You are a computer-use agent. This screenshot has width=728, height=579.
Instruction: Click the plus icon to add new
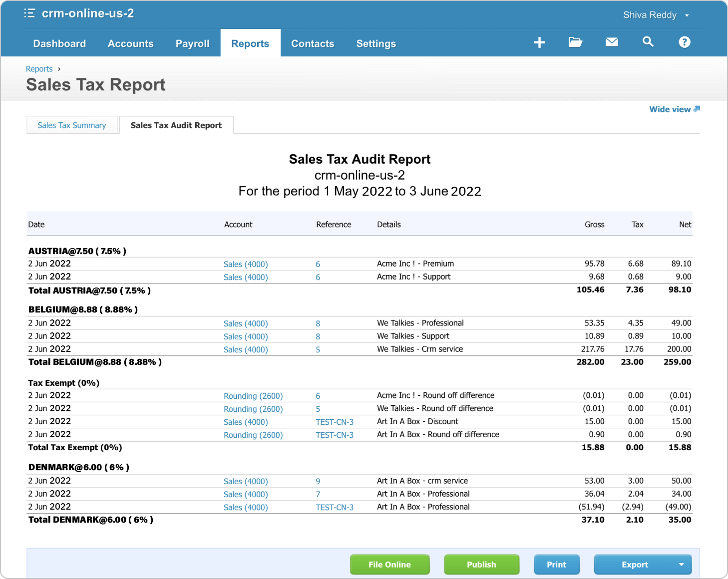[539, 42]
